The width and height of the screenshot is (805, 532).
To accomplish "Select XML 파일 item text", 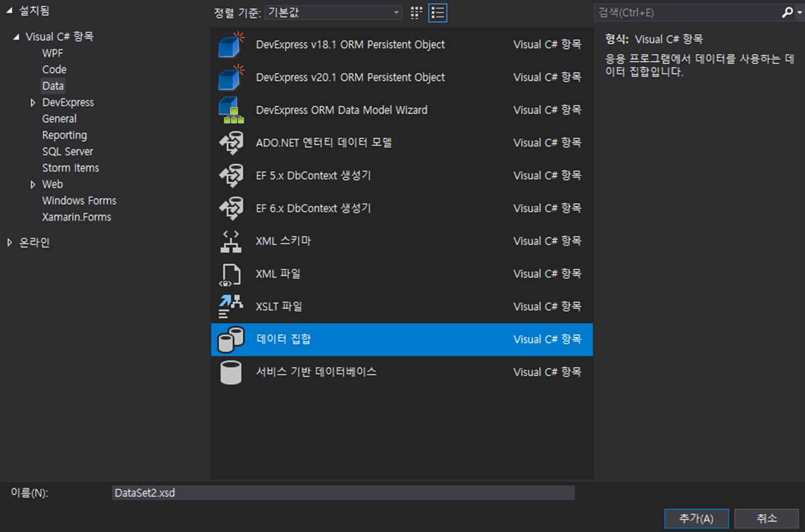I will 278,274.
